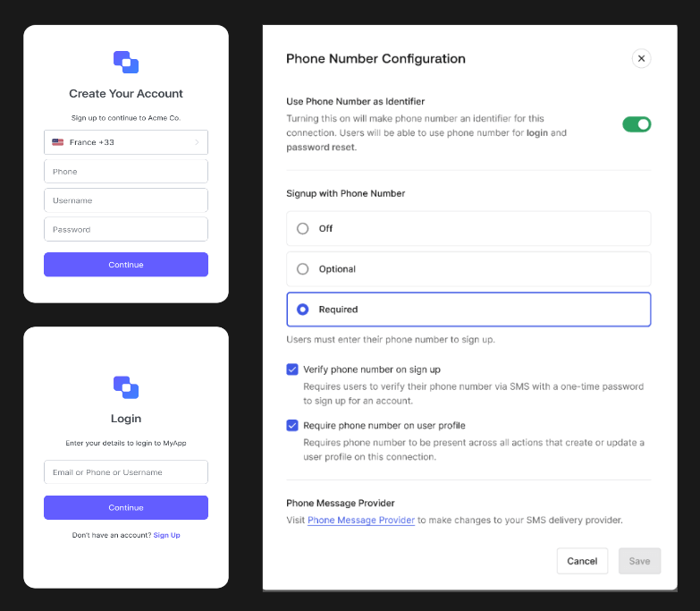Click the Email or Phone or Username field

pos(126,472)
